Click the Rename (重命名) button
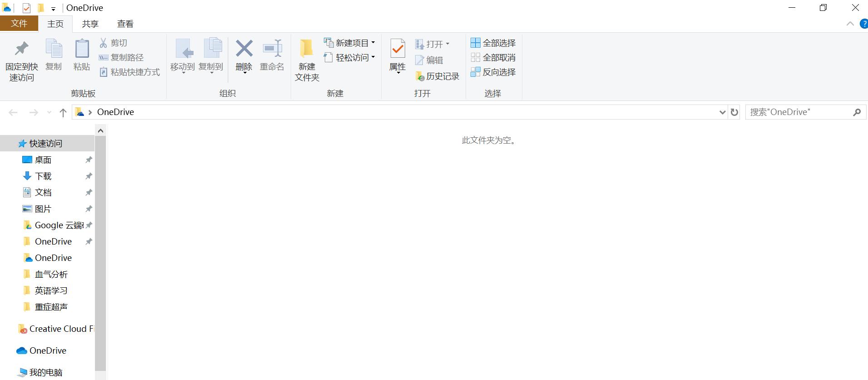The width and height of the screenshot is (868, 380). tap(272, 55)
